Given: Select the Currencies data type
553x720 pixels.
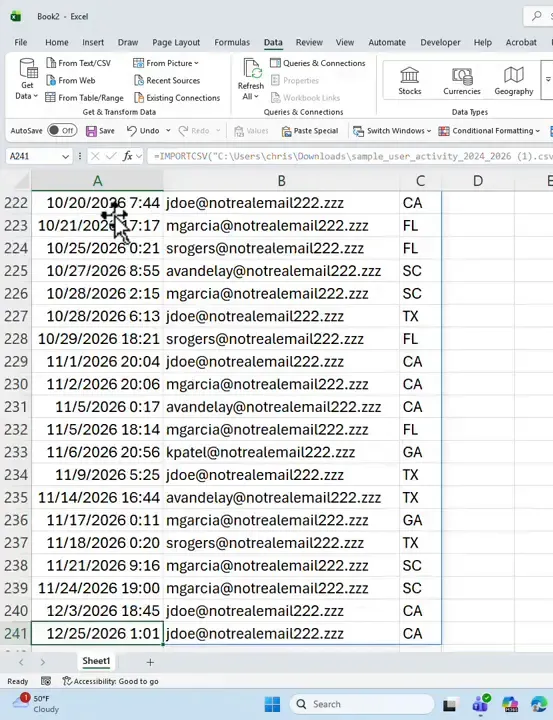Looking at the screenshot, I should click(x=462, y=81).
